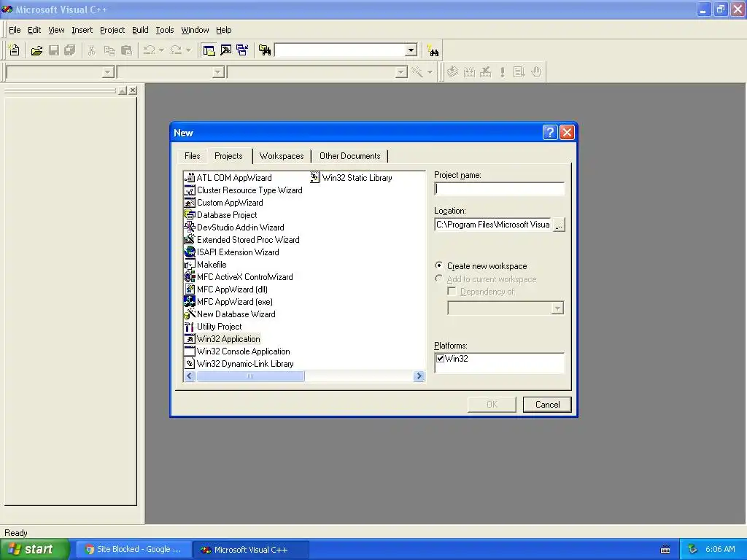The height and width of the screenshot is (560, 747).
Task: Click the New Text File toolbar icon
Action: [x=15, y=50]
